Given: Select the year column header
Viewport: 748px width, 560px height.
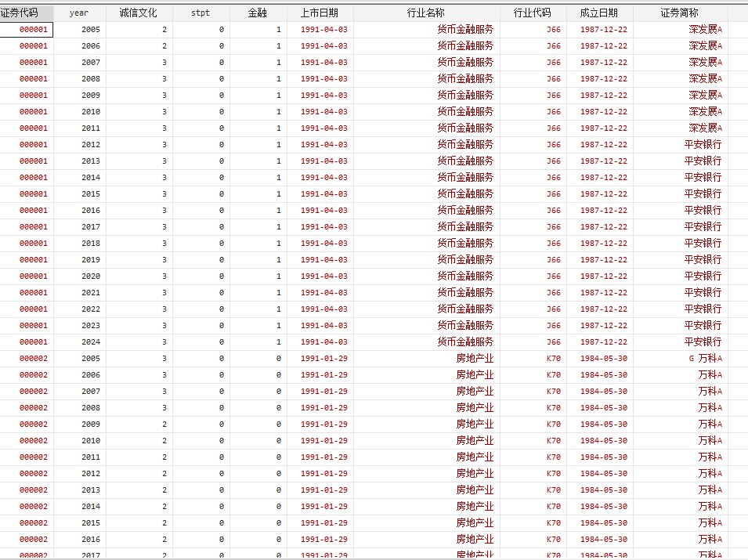Looking at the screenshot, I should tap(79, 13).
